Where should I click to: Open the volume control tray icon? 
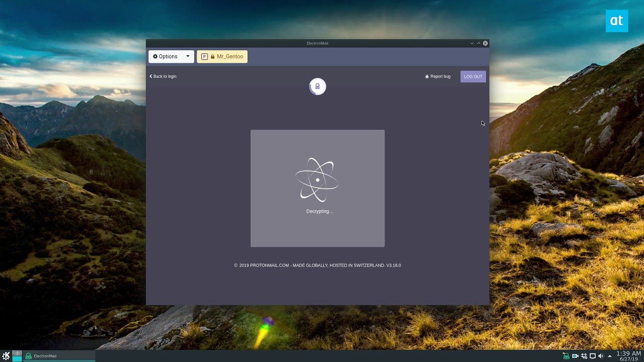601,356
